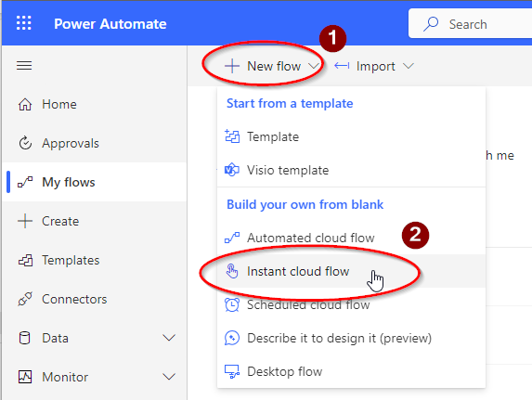Select Desktop flow from the menu
The width and height of the screenshot is (532, 400).
[x=351, y=371]
